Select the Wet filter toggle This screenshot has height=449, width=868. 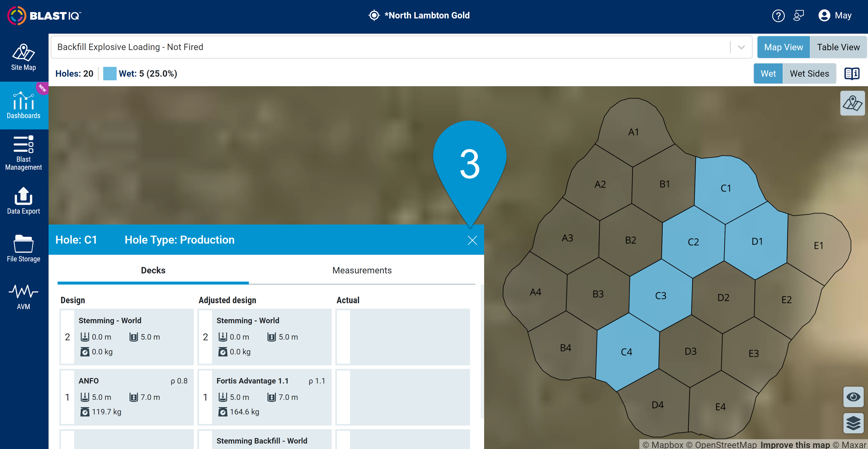(x=768, y=74)
